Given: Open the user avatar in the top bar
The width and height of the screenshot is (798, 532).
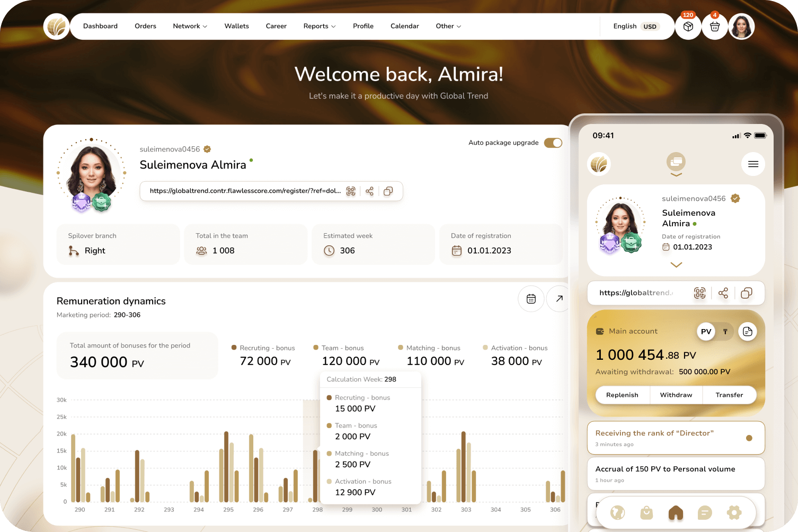Looking at the screenshot, I should pyautogui.click(x=741, y=26).
